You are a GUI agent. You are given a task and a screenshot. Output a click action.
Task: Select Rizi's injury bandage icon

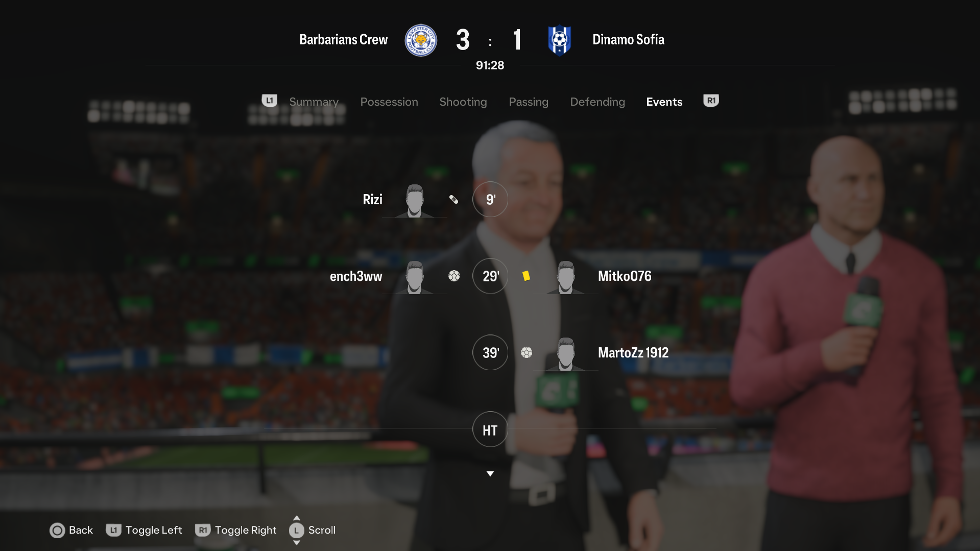(453, 200)
